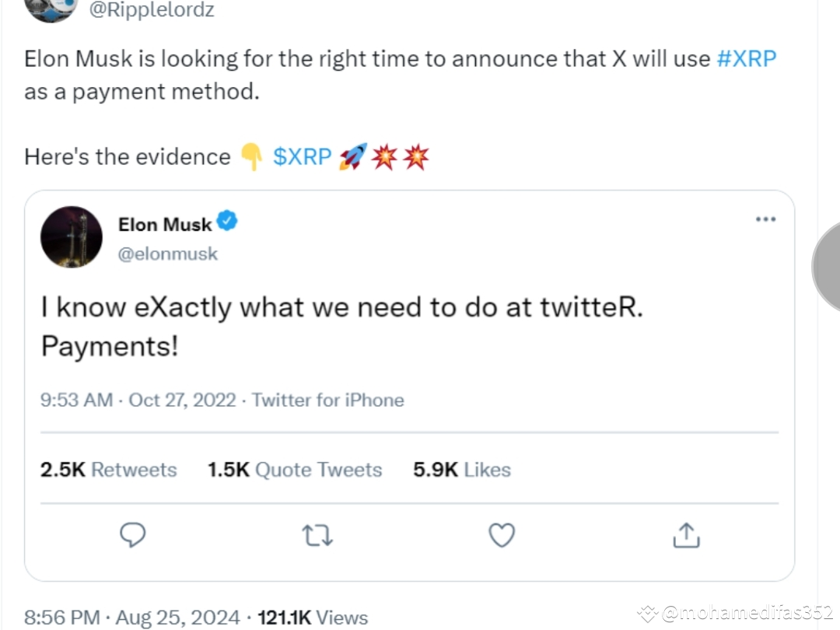Click the Oct 27, 2022 timestamp link
This screenshot has height=630, width=840.
tap(182, 400)
